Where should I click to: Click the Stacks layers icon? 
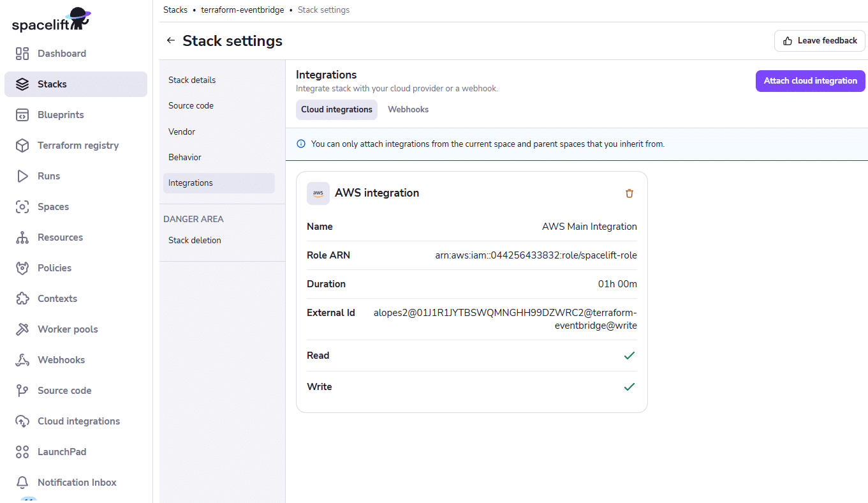(22, 84)
